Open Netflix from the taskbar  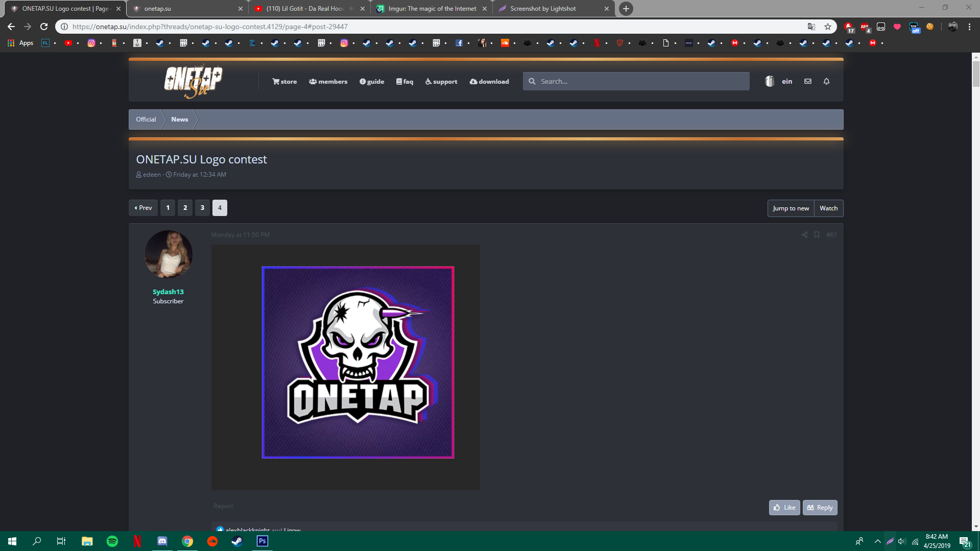point(137,541)
